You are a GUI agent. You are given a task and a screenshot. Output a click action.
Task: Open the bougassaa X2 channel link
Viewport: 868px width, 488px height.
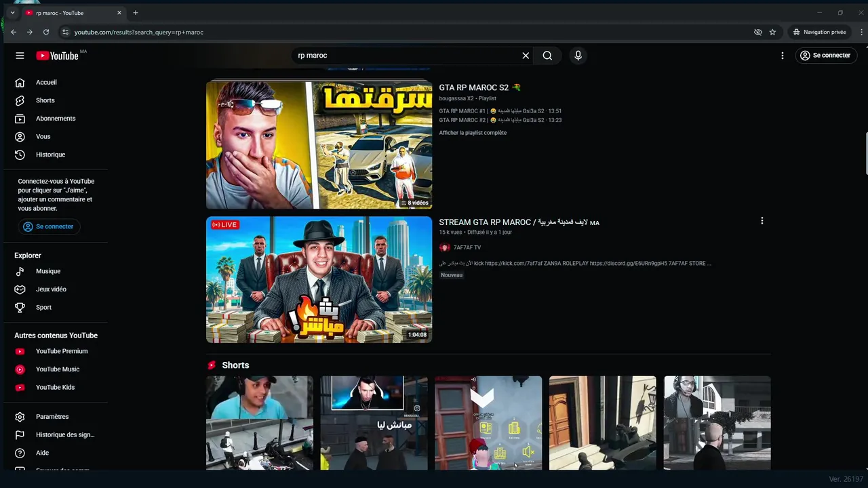click(x=456, y=98)
